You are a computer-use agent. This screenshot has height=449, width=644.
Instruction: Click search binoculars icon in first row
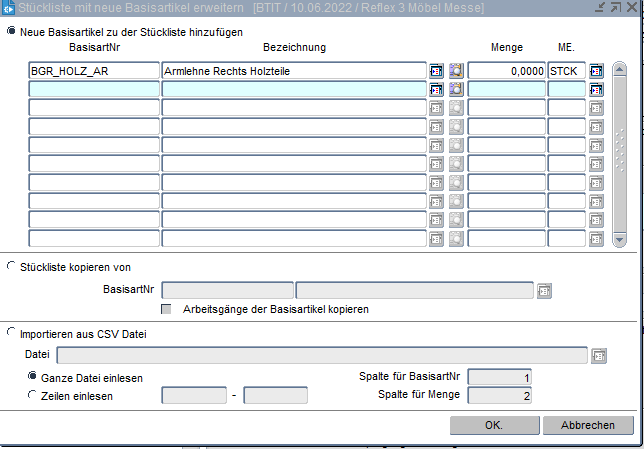tap(456, 71)
